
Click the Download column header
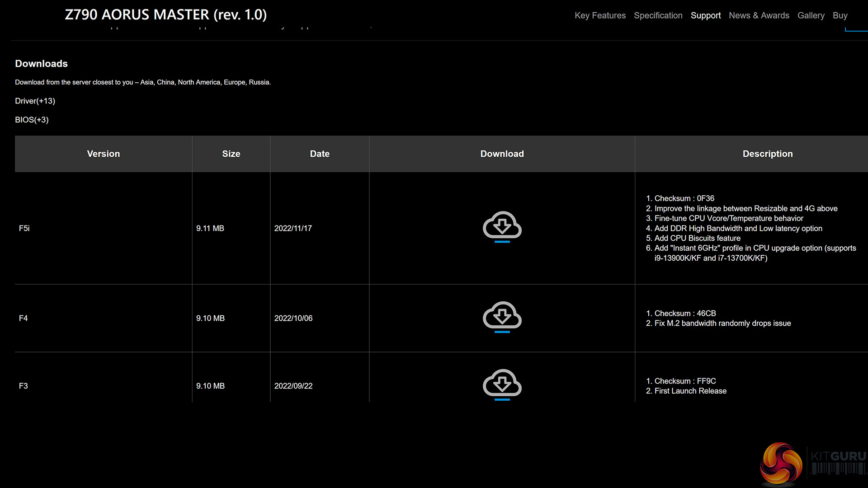pos(502,154)
